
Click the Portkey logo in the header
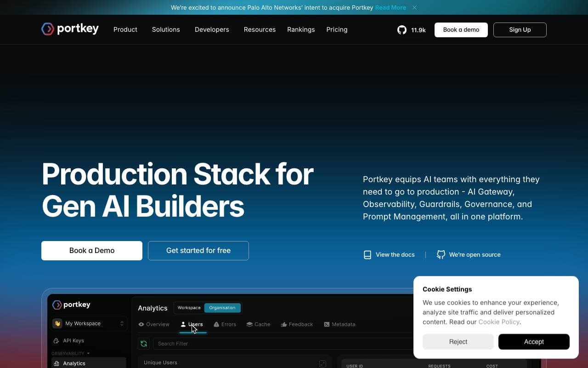[x=70, y=29]
